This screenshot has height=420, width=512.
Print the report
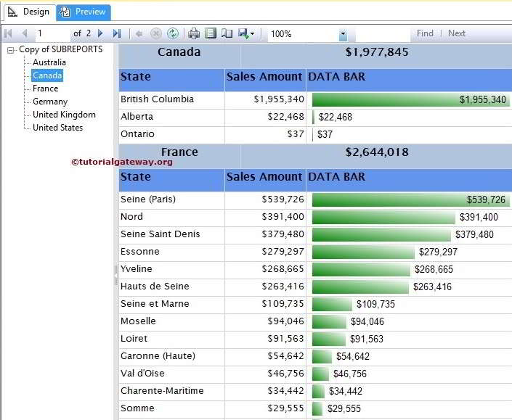194,33
